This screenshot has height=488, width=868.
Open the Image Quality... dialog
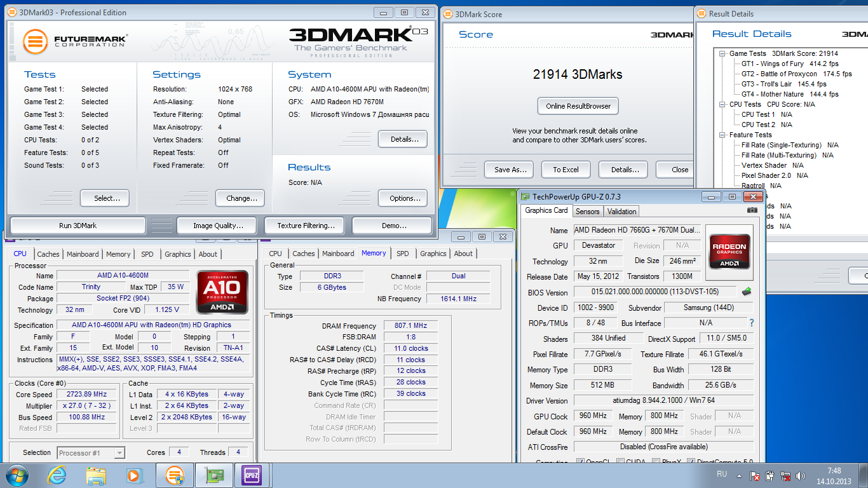click(216, 226)
